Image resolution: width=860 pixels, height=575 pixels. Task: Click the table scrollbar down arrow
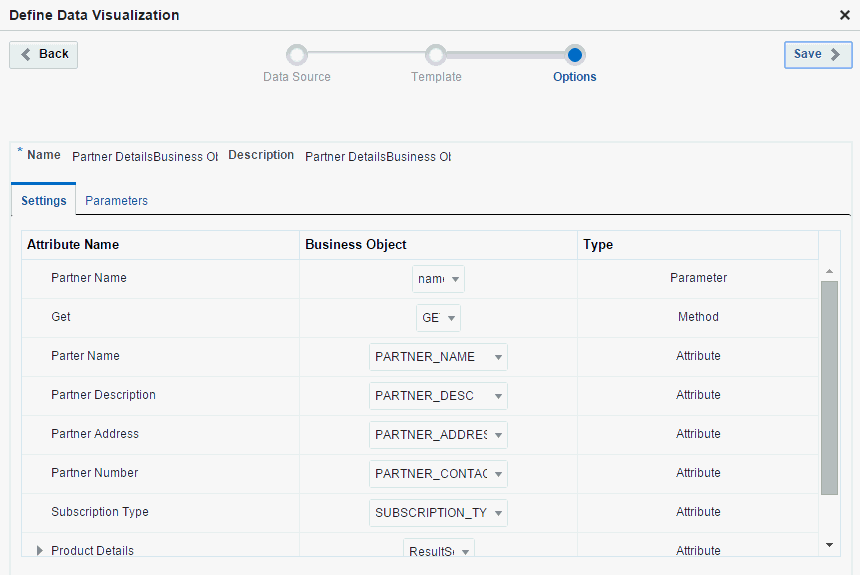click(x=829, y=545)
